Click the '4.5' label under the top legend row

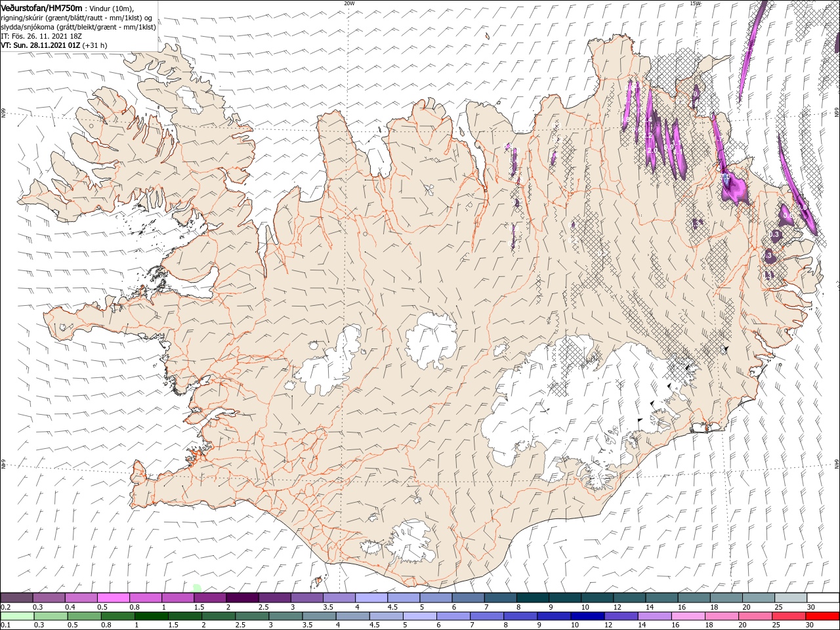click(x=392, y=607)
